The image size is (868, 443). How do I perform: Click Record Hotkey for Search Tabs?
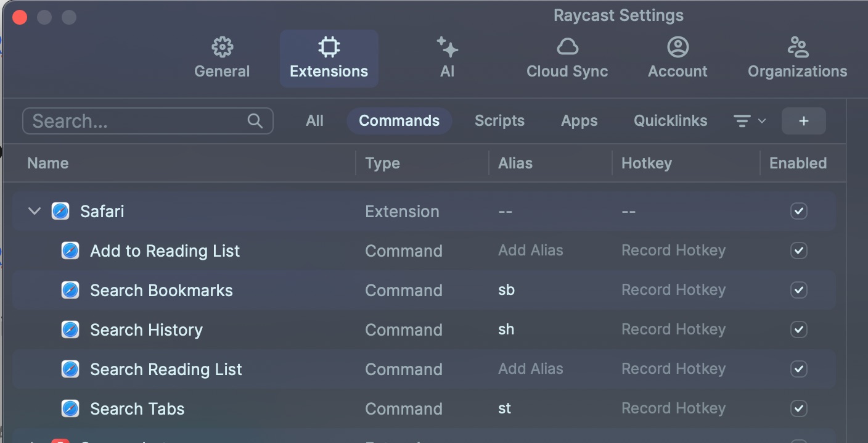pos(673,408)
